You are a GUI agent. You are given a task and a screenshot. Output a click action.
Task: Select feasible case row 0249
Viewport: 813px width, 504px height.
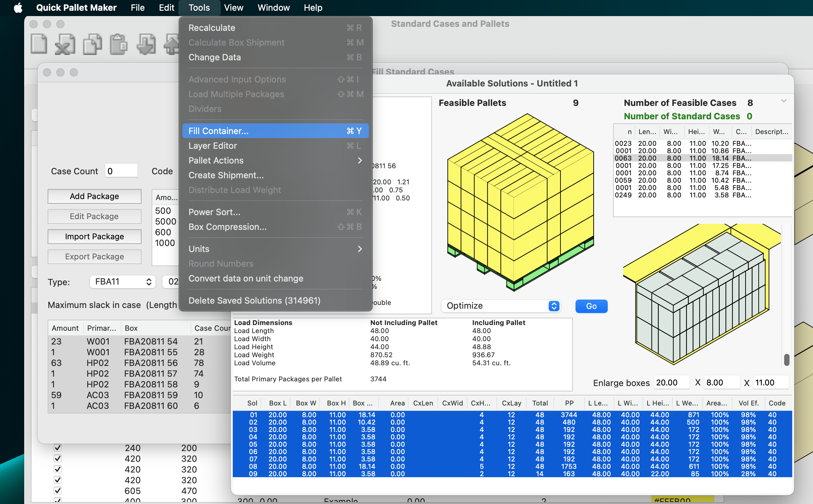(x=702, y=195)
